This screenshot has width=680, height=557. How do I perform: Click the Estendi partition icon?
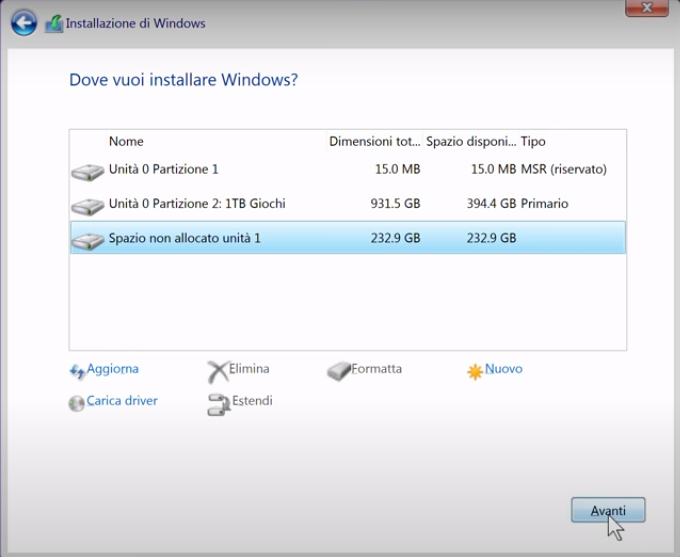pos(218,404)
